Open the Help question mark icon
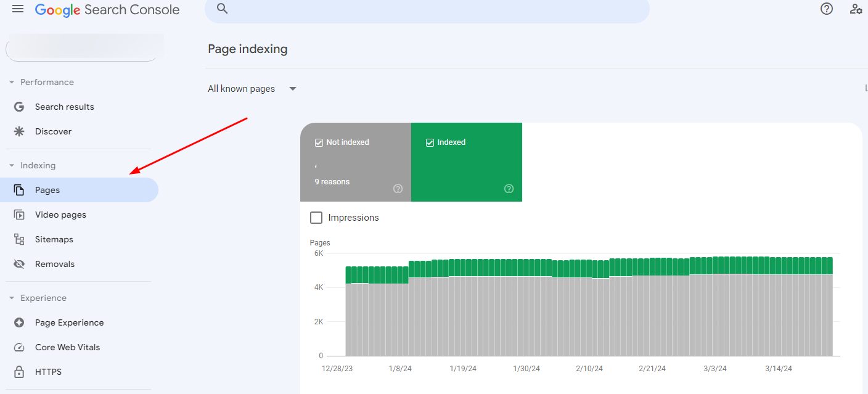The height and width of the screenshot is (394, 868). pos(827,9)
